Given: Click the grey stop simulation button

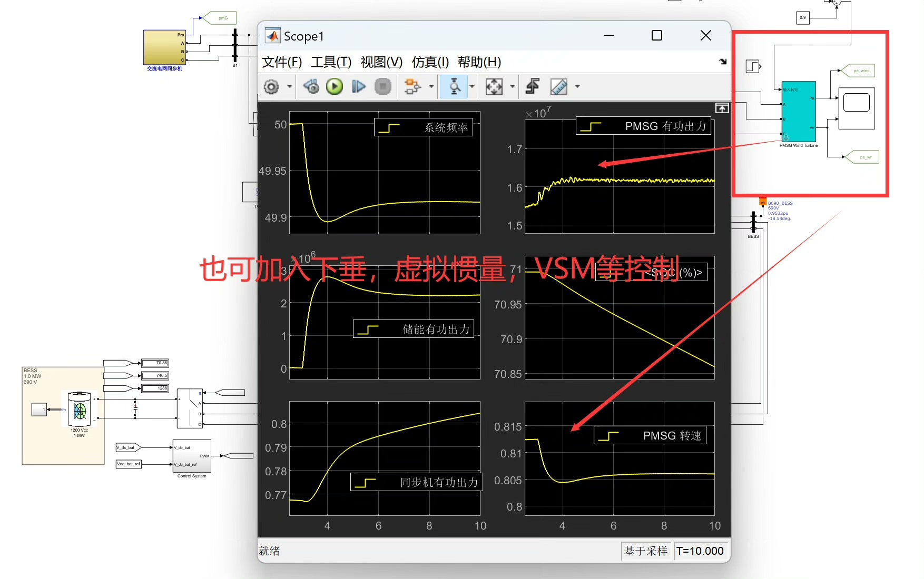Looking at the screenshot, I should pos(383,87).
